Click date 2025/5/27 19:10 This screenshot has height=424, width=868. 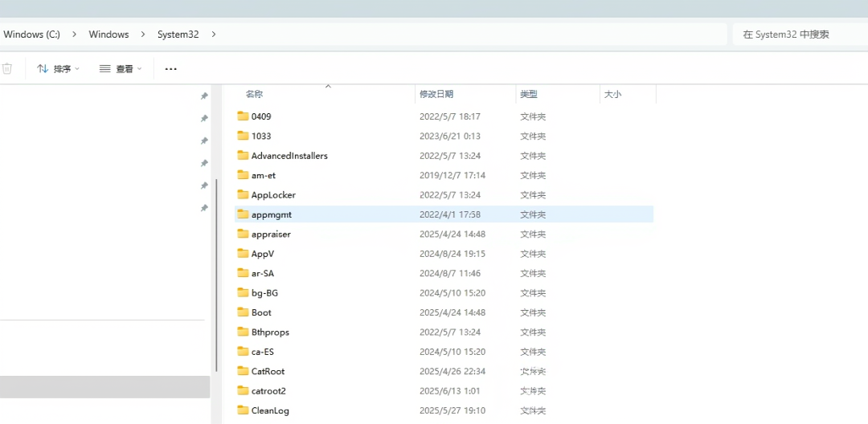(452, 410)
